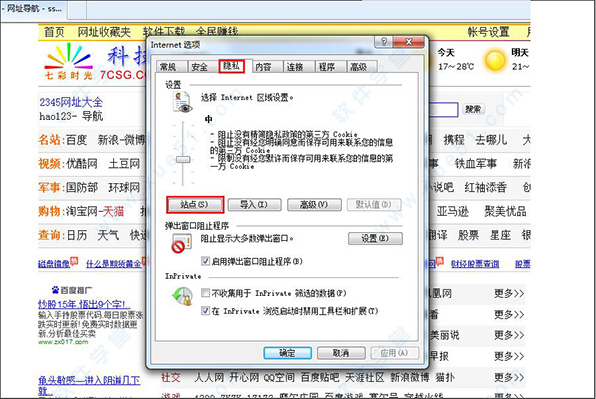Click the dialog help question mark button
Viewport: 596px width, 399px height.
click(384, 41)
